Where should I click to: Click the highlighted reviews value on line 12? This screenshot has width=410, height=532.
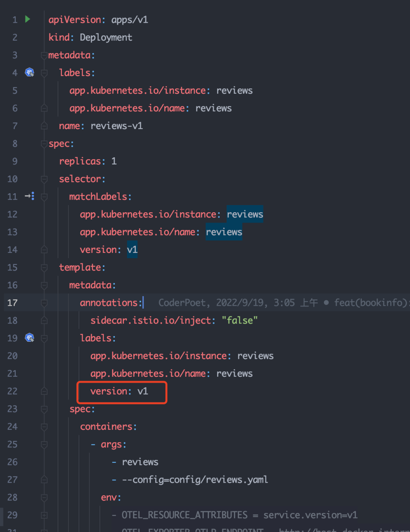pos(245,214)
